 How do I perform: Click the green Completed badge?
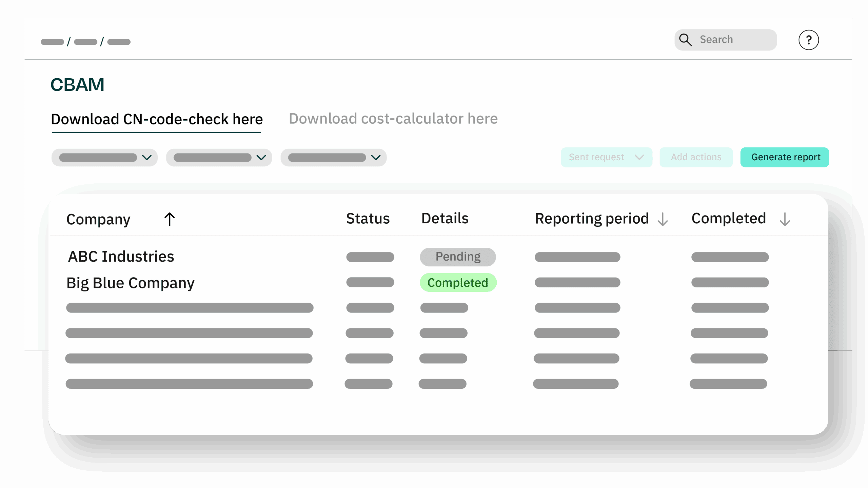(x=458, y=283)
